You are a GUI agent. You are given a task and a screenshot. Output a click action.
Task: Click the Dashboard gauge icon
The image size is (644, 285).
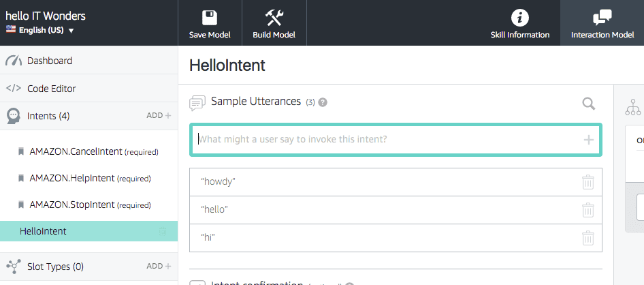coord(14,61)
